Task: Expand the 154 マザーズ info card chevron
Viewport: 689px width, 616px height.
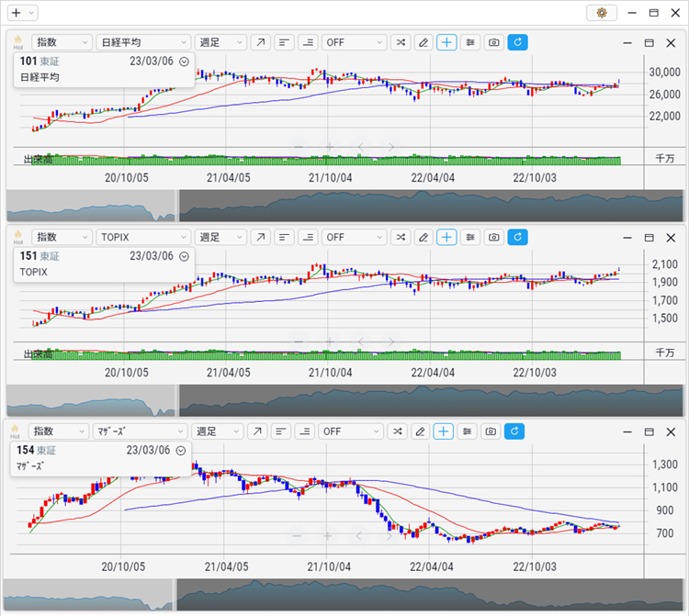Action: point(181,451)
